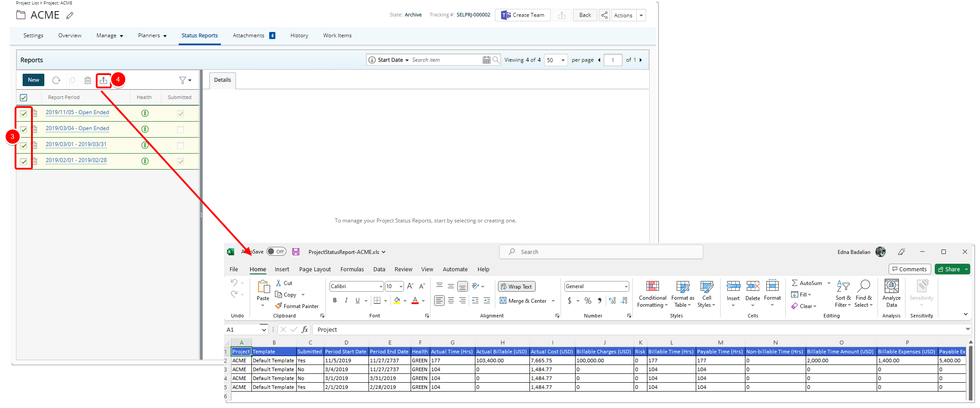Viewport: 980px width, 408px height.
Task: Open the Actions dropdown arrow
Action: click(641, 15)
